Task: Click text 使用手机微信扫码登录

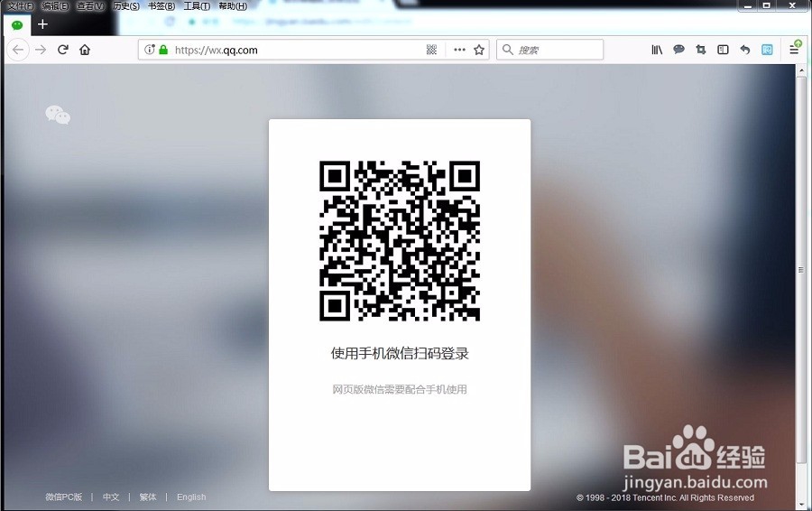Action: click(400, 353)
